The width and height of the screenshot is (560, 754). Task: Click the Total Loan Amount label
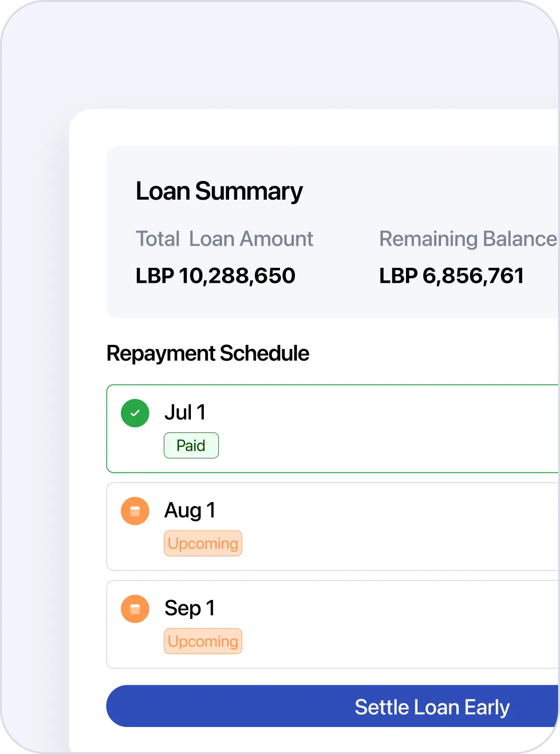click(224, 239)
